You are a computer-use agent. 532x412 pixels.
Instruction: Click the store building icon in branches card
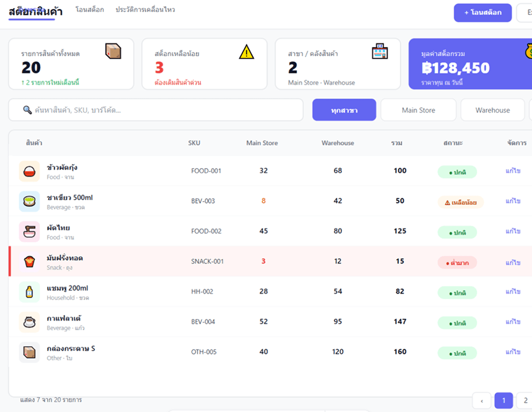tap(380, 51)
